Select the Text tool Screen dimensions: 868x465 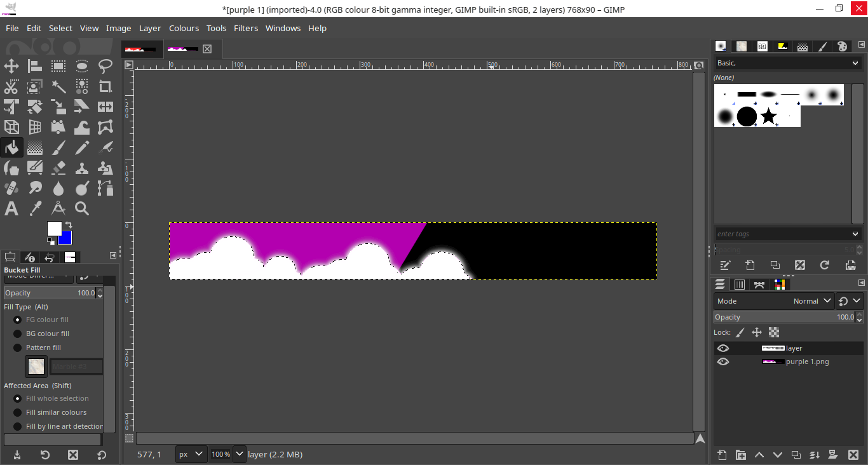tap(11, 208)
